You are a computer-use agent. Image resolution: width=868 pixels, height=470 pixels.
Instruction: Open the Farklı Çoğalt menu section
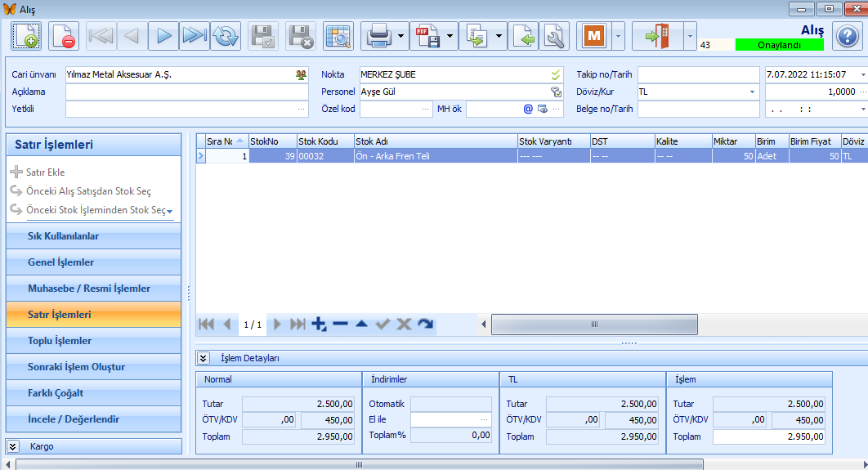pyautogui.click(x=93, y=393)
